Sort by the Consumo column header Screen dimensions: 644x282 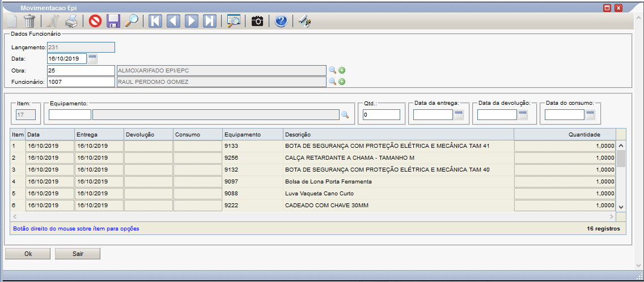click(x=198, y=134)
